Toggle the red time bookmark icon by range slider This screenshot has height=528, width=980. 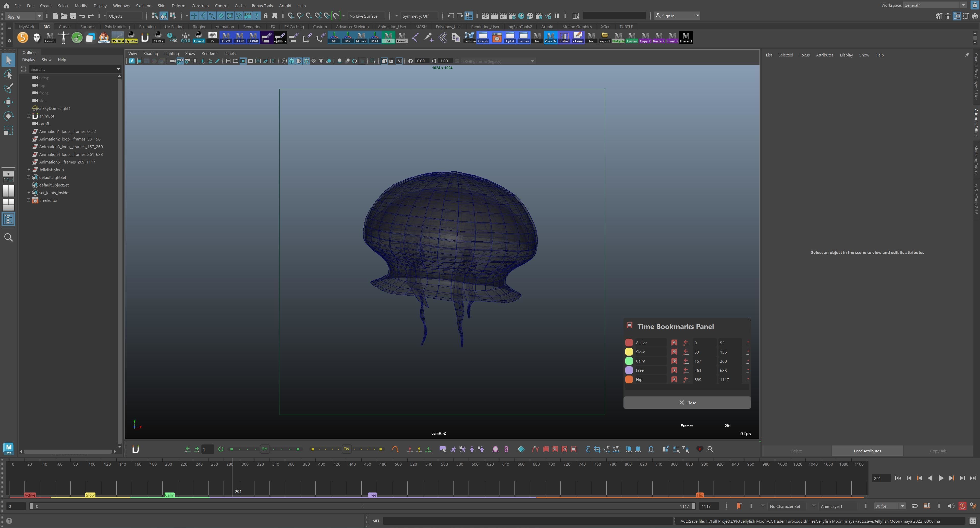tap(739, 506)
